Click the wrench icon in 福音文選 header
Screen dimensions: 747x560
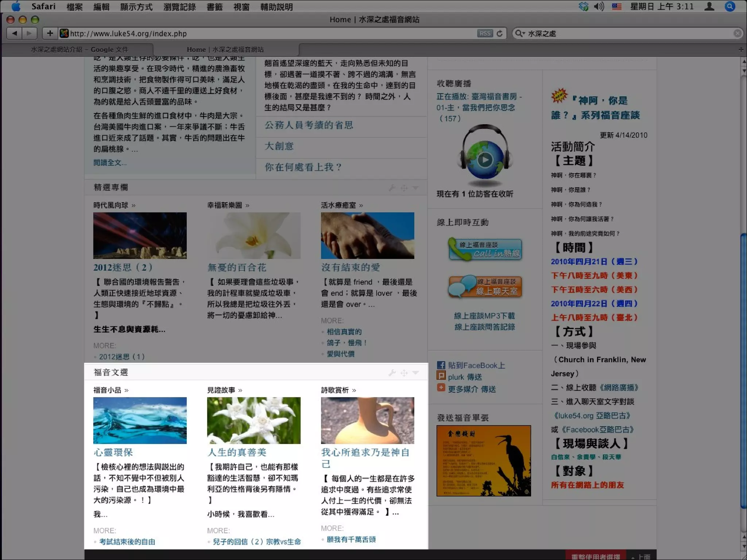pyautogui.click(x=392, y=373)
